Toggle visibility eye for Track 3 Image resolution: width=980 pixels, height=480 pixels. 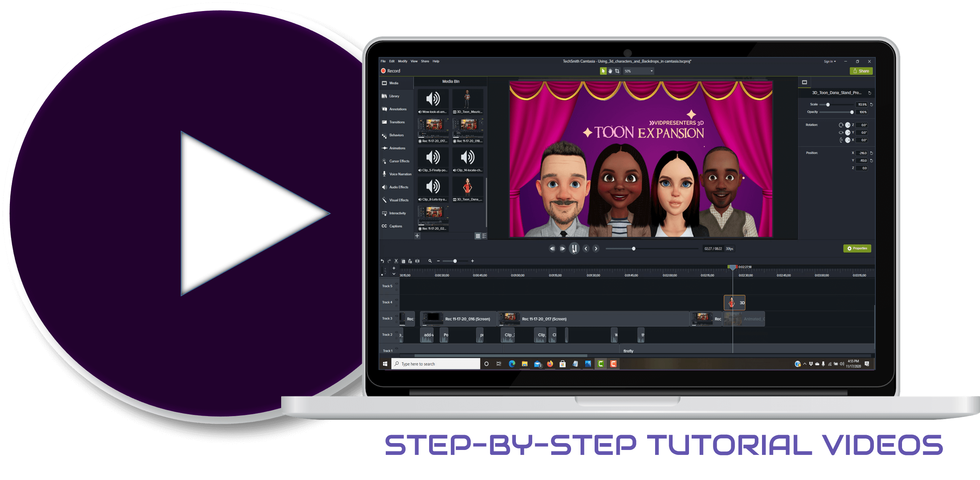pyautogui.click(x=396, y=316)
